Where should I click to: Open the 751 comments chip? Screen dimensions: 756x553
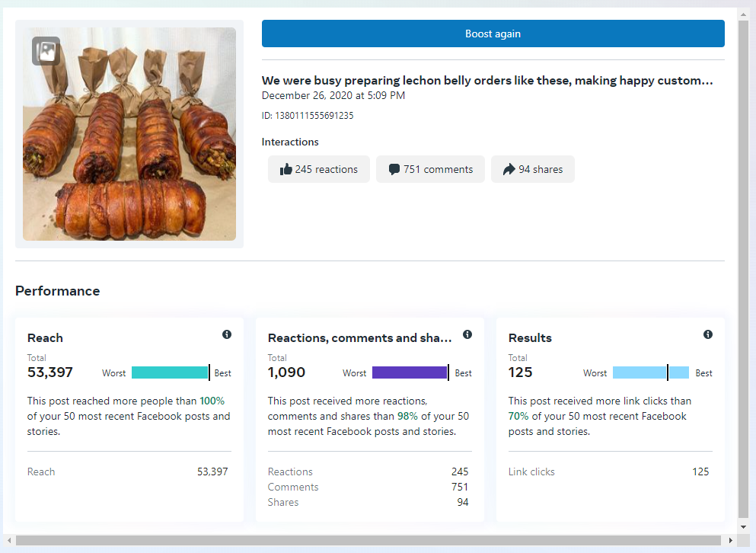click(x=430, y=169)
